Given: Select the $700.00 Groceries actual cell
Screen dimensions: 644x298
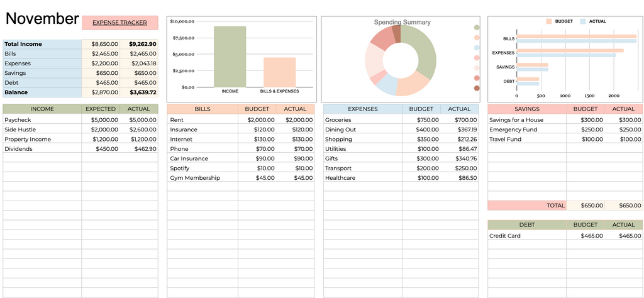Looking at the screenshot, I should 459,120.
